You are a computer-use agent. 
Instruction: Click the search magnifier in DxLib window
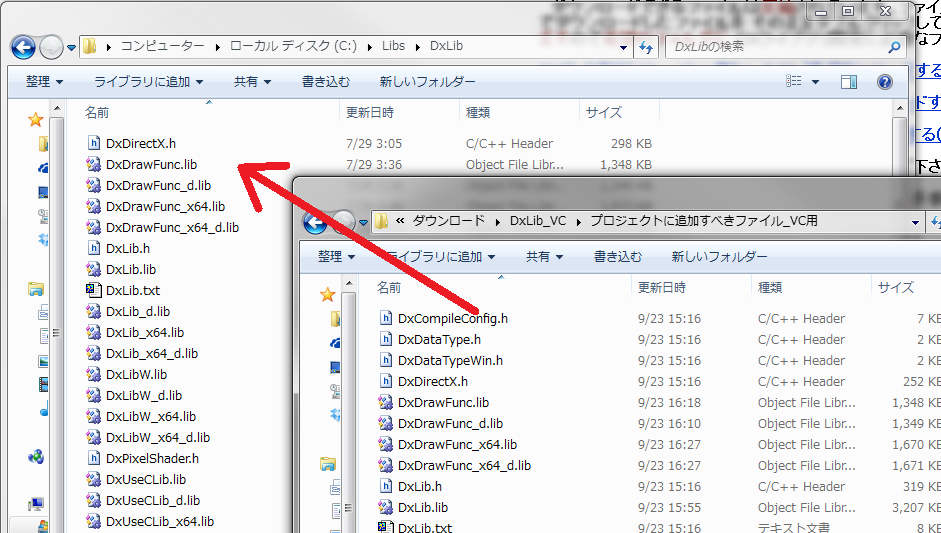pyautogui.click(x=894, y=46)
